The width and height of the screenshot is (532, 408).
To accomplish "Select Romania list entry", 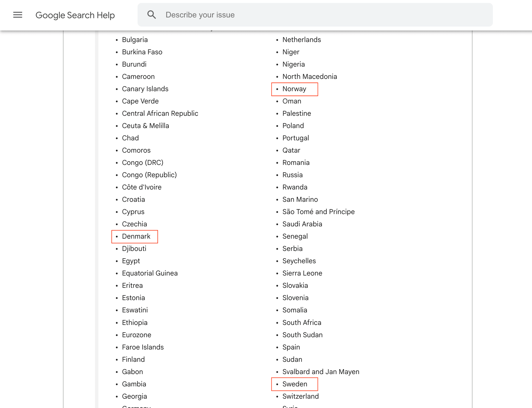I will tap(296, 162).
